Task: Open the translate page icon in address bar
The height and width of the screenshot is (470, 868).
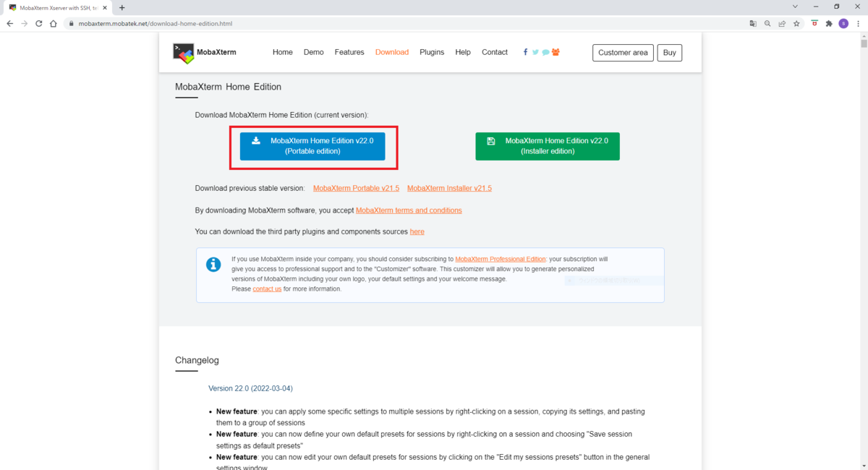Action: [753, 23]
